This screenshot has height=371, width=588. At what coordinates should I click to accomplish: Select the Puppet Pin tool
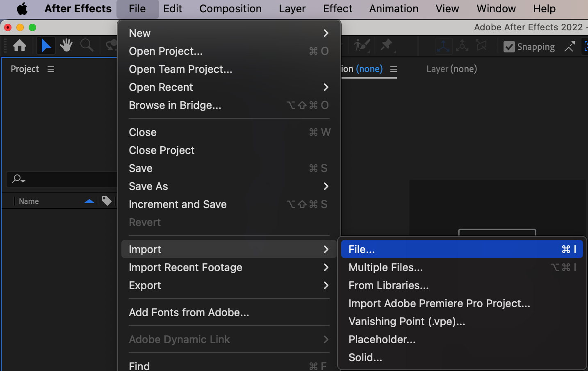point(387,45)
